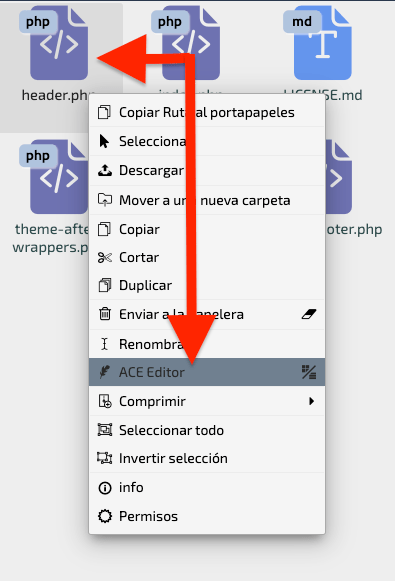
Task: Click the trash can icon in menu
Action: click(x=105, y=314)
